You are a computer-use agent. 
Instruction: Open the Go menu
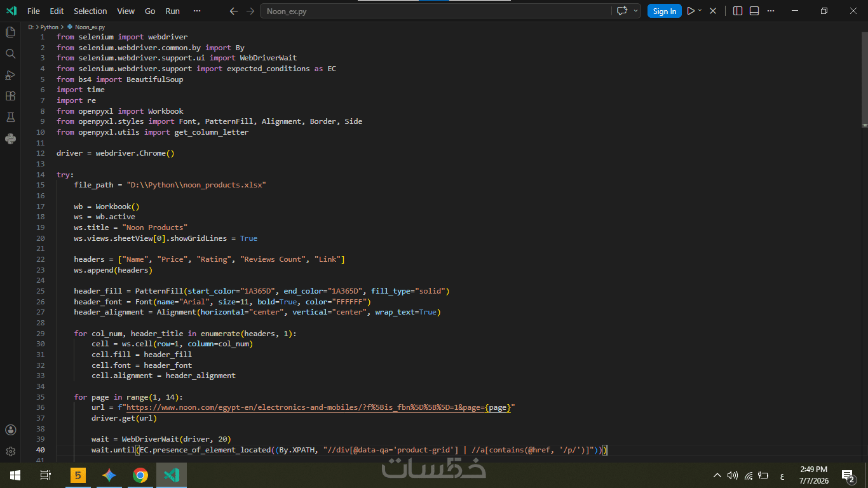point(150,11)
